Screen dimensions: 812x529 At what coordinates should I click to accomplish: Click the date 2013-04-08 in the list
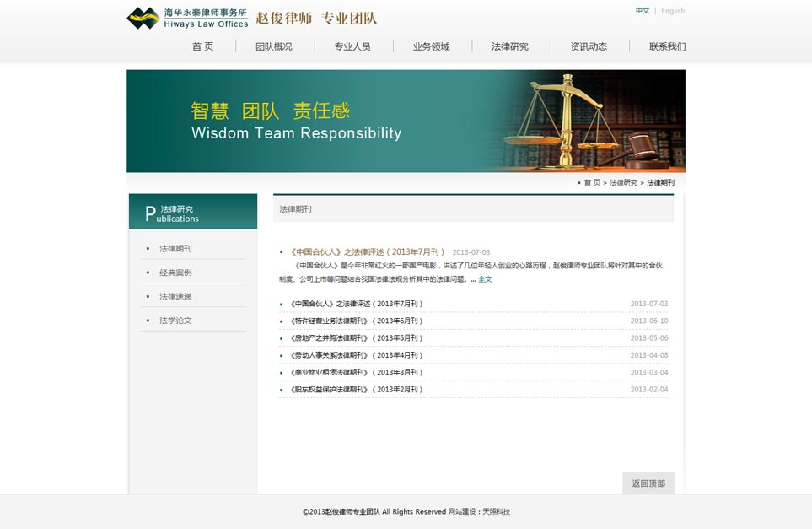[649, 355]
